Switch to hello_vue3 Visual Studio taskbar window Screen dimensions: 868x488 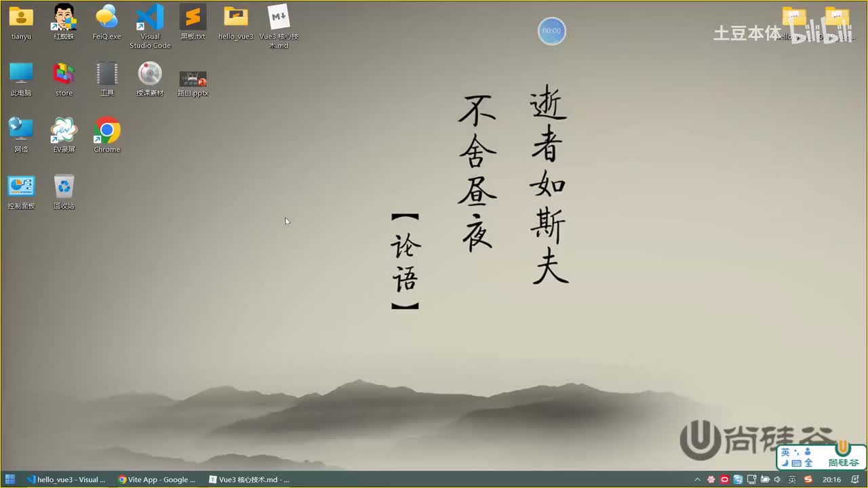coord(66,479)
